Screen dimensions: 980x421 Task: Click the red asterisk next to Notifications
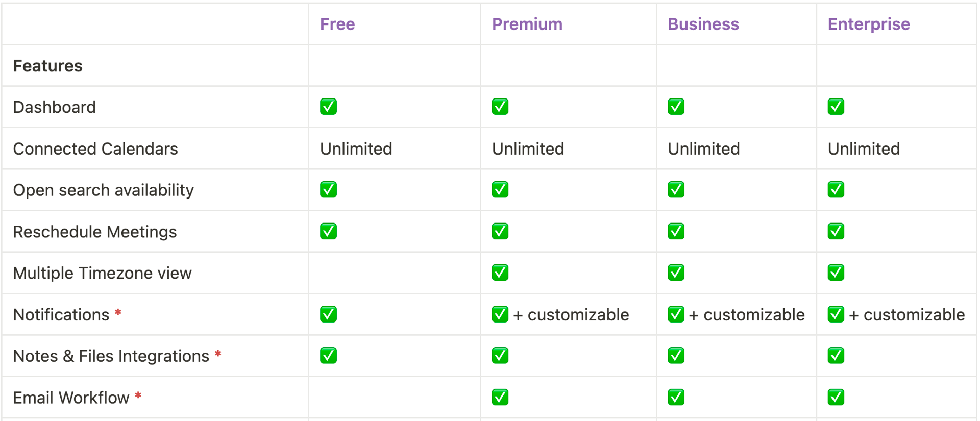pyautogui.click(x=118, y=312)
